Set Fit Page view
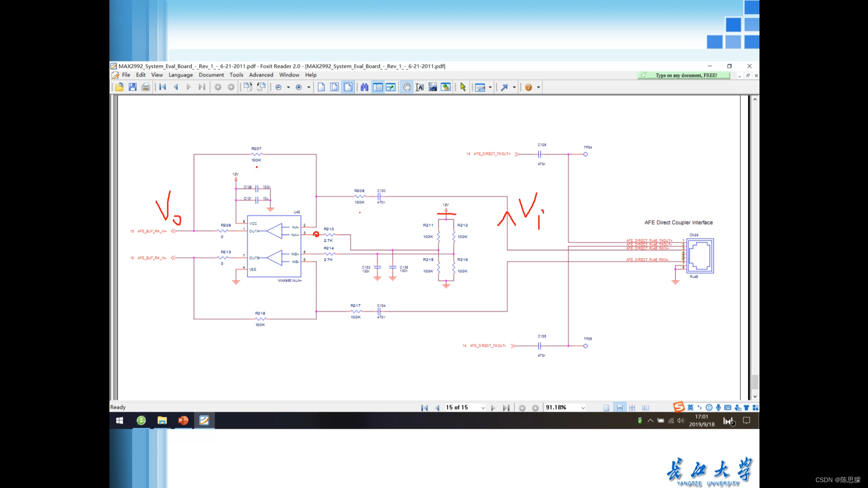Screen dimensions: 868x488 pos(335,87)
